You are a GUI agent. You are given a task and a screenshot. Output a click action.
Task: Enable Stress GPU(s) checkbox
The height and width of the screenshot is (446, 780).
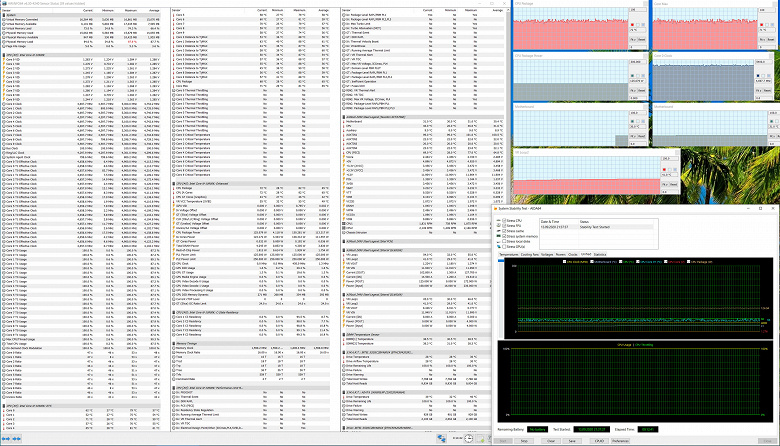click(x=504, y=247)
